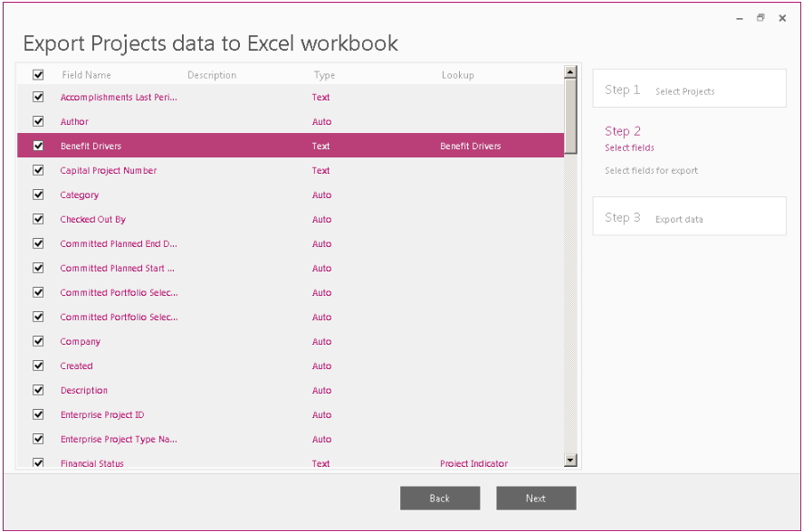Sort by the Field Name column header

[86, 75]
